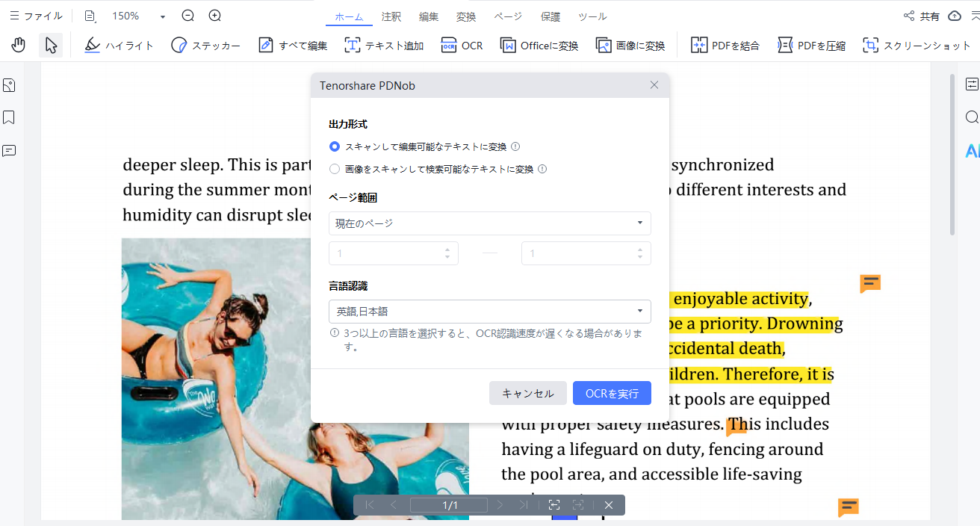Click the OCRを実行 button
The height and width of the screenshot is (526, 980).
tap(612, 393)
